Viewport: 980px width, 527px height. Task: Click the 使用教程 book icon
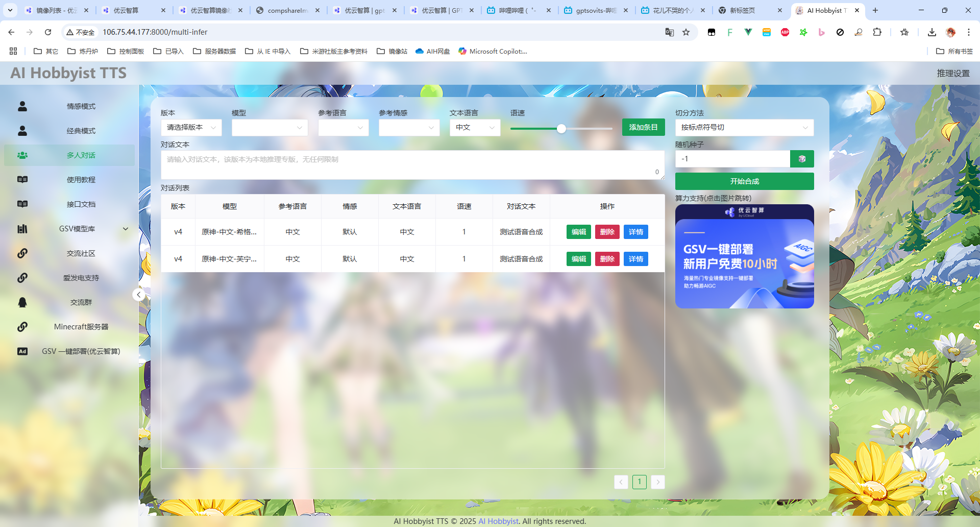coord(22,180)
